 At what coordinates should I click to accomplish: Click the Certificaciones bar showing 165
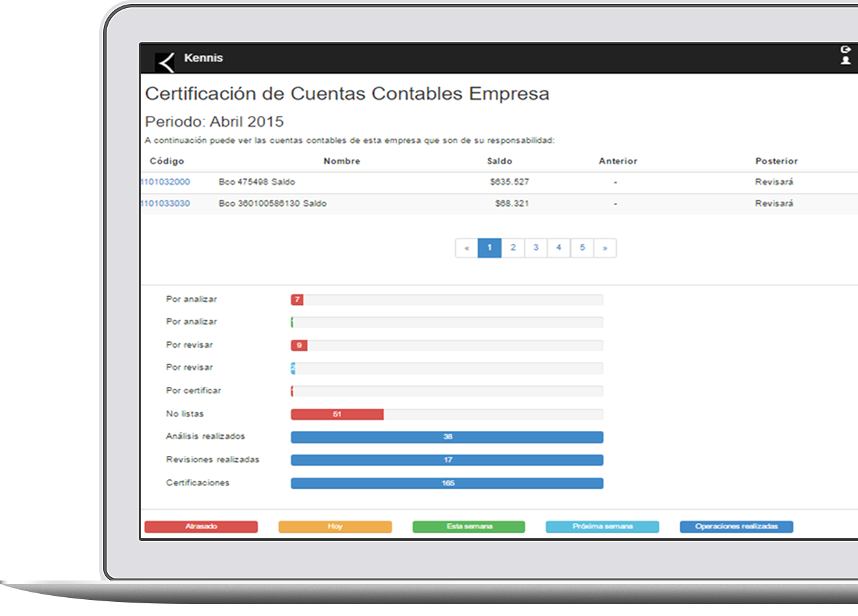tap(447, 483)
